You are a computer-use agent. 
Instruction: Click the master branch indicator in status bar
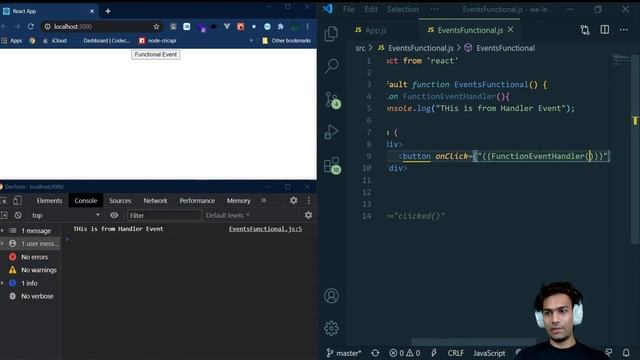pos(344,353)
